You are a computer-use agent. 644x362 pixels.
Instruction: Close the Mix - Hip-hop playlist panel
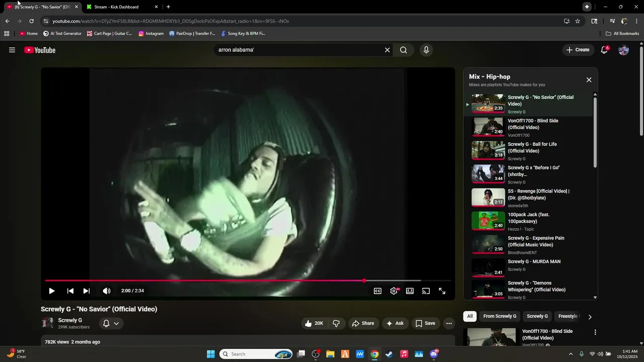589,80
